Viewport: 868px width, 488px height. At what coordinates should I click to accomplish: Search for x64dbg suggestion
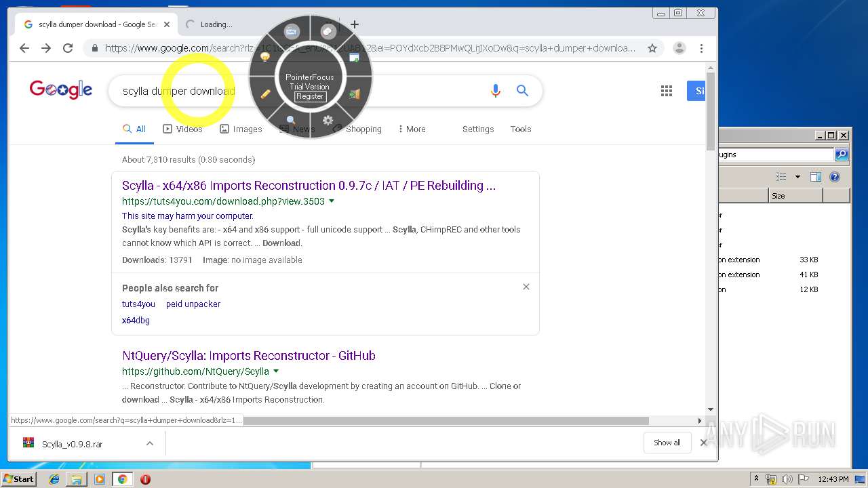[136, 320]
